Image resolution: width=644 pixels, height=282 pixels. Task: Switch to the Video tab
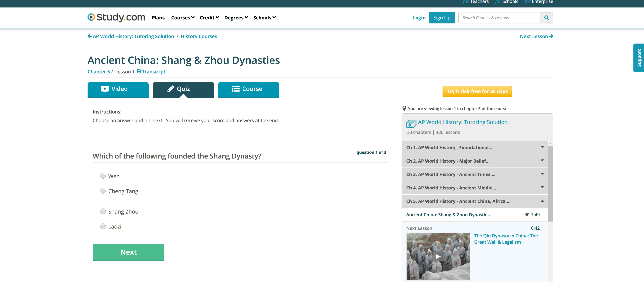click(x=118, y=89)
